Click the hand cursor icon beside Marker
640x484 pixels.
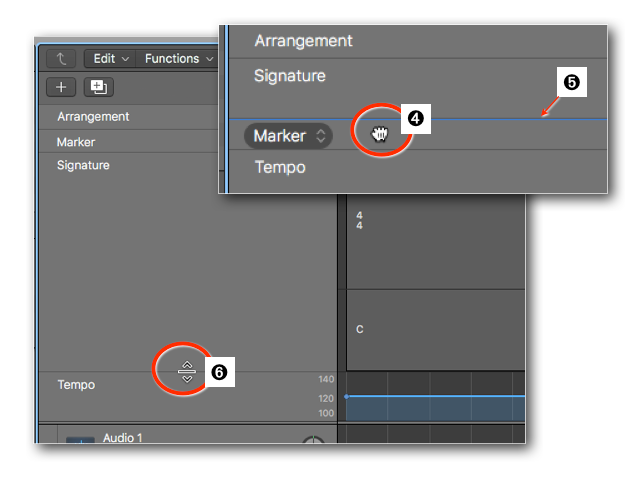(379, 134)
